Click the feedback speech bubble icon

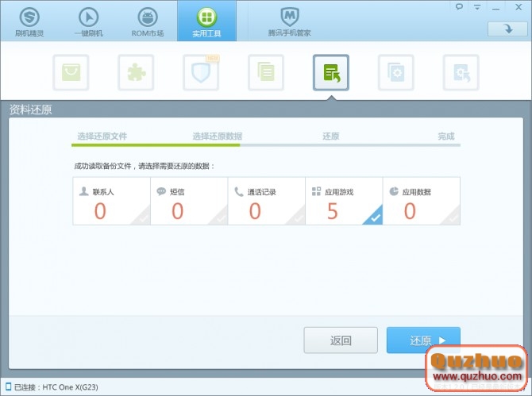coord(459,7)
